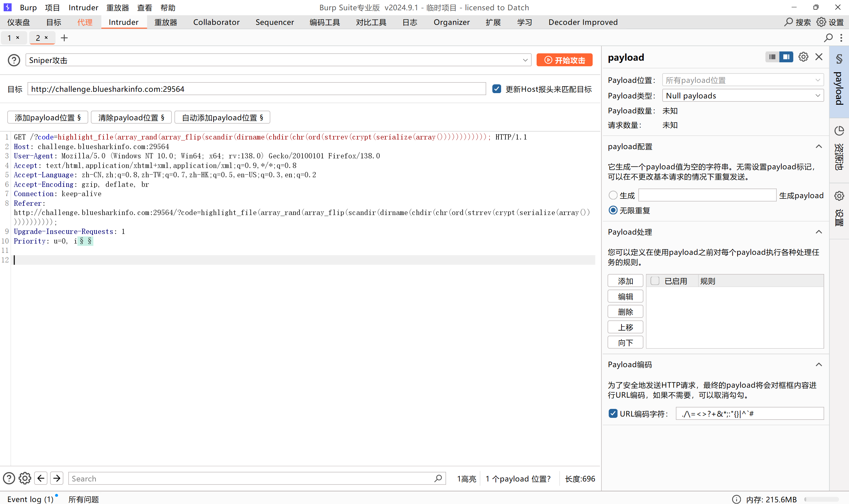Open the Payload类型 Null payloads dropdown
The width and height of the screenshot is (849, 504).
point(743,96)
